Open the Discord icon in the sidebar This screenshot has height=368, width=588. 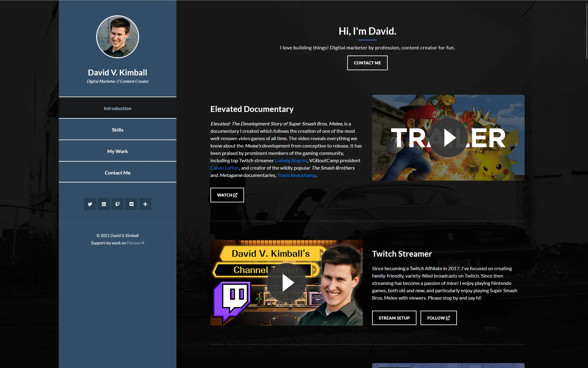131,204
